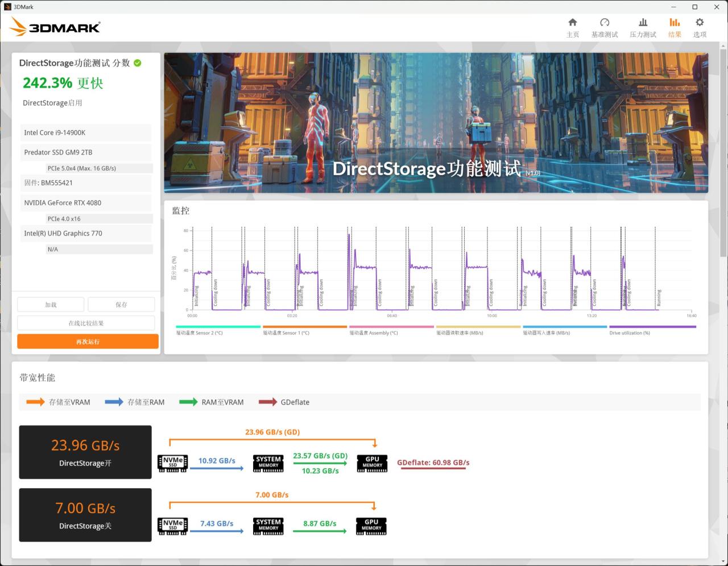728x566 pixels.
Task: Click the orange 存储至VRAM legend arrow
Action: coord(35,402)
